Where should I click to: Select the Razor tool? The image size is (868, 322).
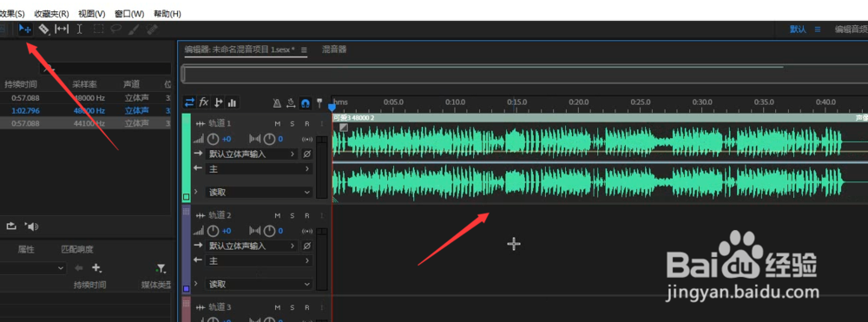pos(43,30)
